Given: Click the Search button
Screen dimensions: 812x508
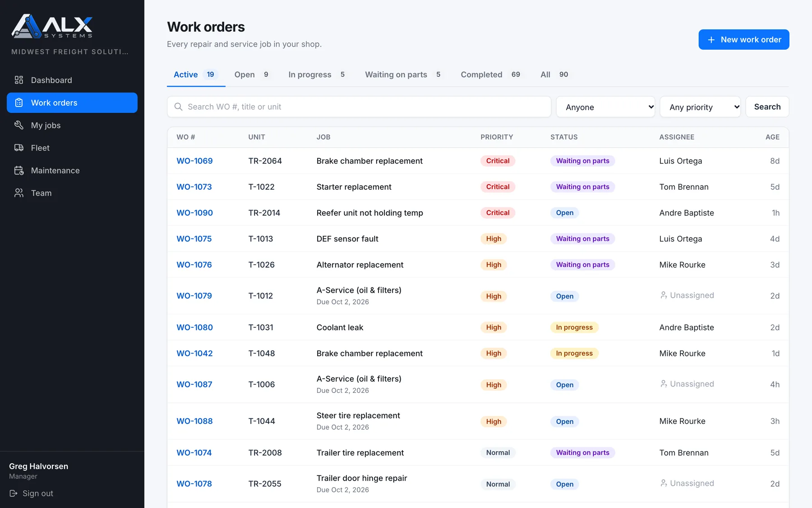Looking at the screenshot, I should 767,107.
